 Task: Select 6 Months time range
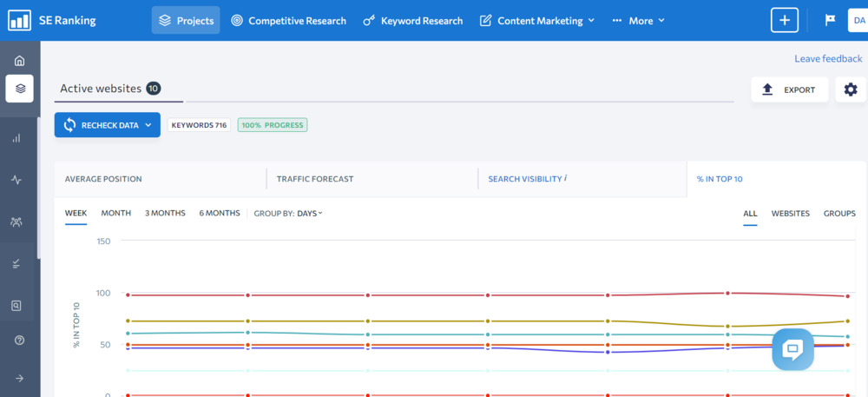220,213
